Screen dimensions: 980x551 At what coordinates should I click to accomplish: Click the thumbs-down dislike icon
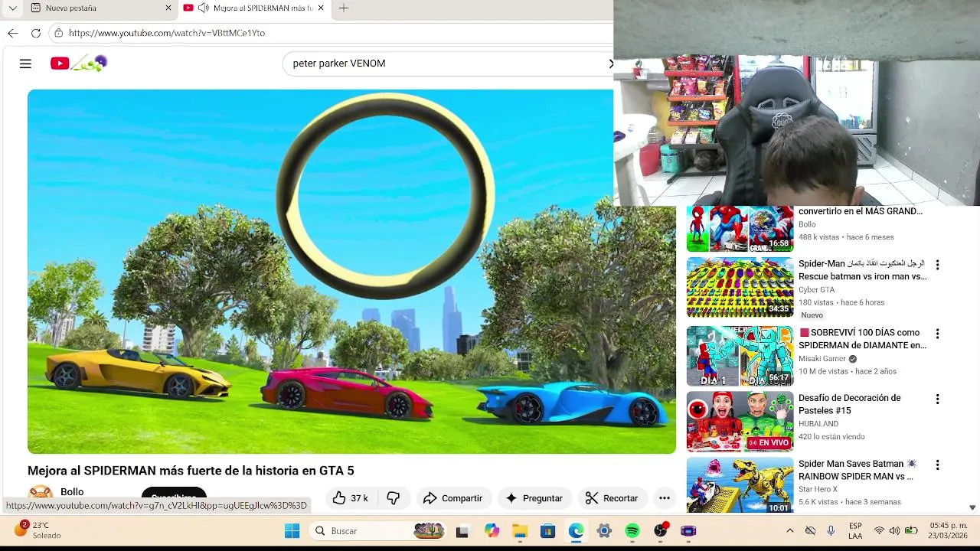point(393,498)
